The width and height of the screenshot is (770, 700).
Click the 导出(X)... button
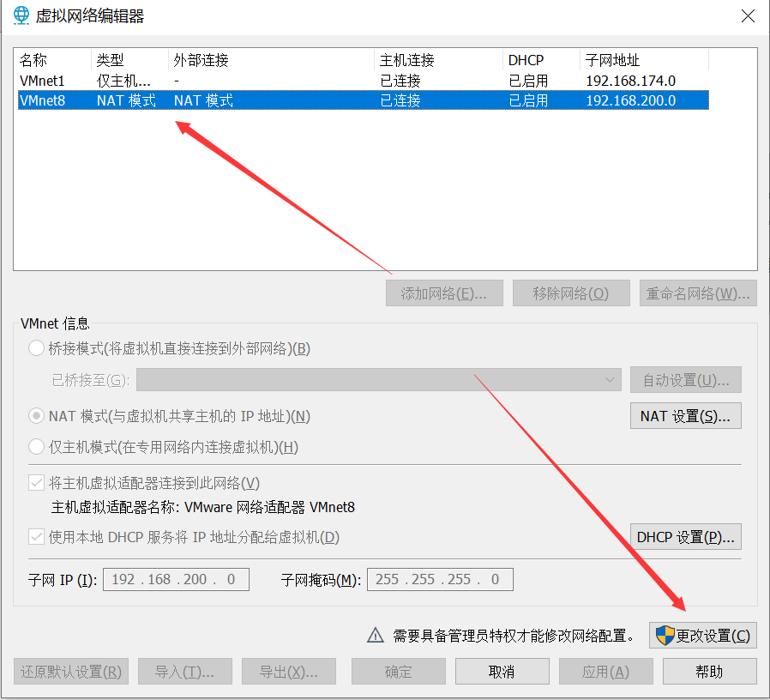point(289,672)
